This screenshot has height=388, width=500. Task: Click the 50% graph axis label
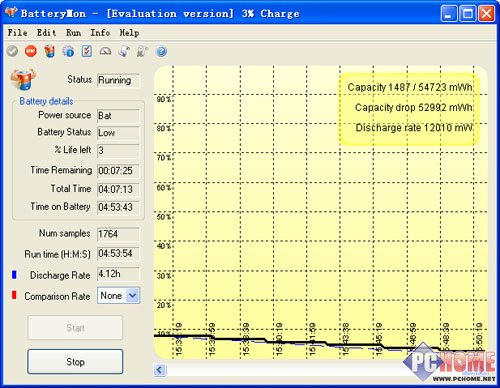164,217
